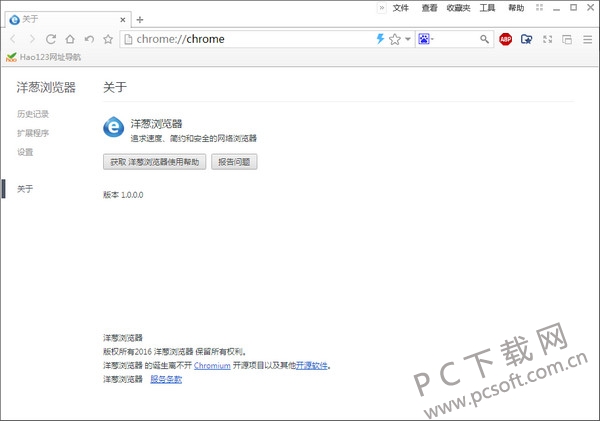Close the 关于 tab
This screenshot has width=600, height=421.
pos(123,20)
